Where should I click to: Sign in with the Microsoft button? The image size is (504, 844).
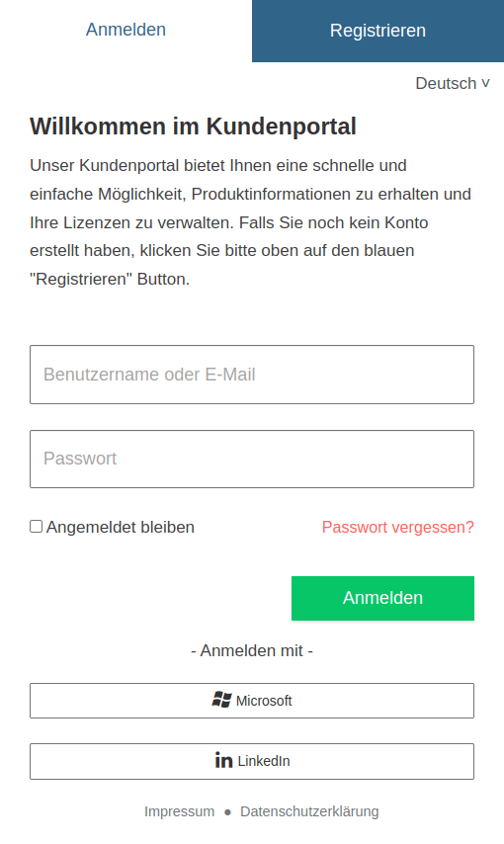point(252,701)
